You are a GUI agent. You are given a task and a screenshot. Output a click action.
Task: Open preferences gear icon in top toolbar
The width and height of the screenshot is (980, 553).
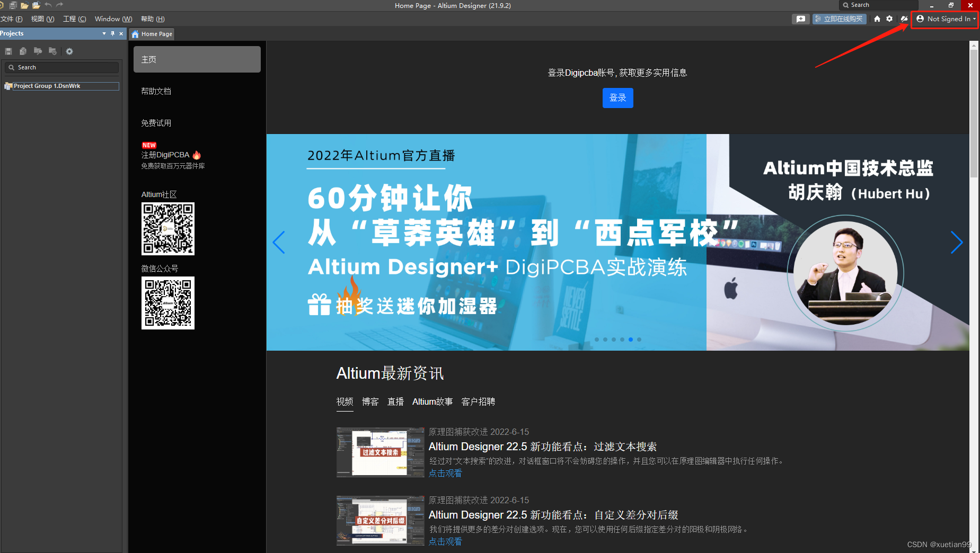point(889,19)
